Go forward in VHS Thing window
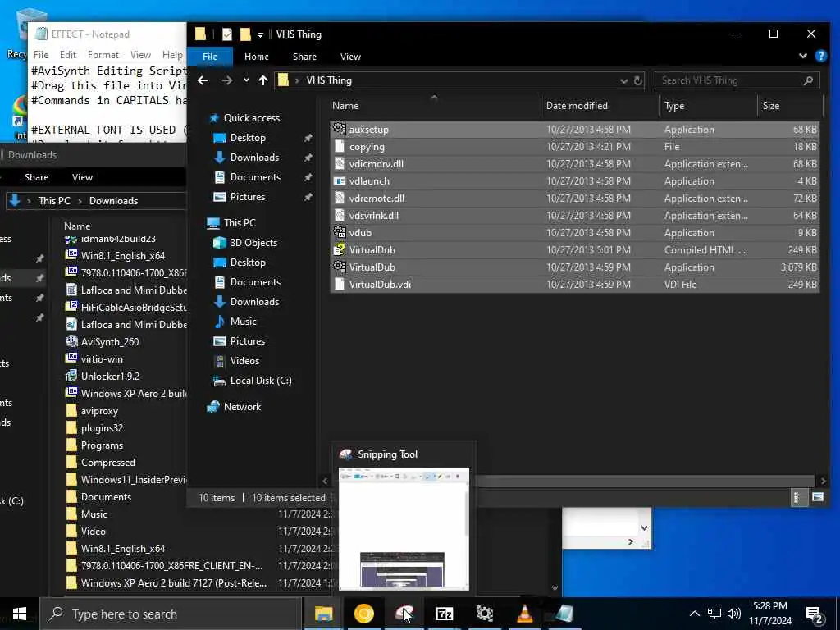Image resolution: width=840 pixels, height=630 pixels. tap(227, 80)
